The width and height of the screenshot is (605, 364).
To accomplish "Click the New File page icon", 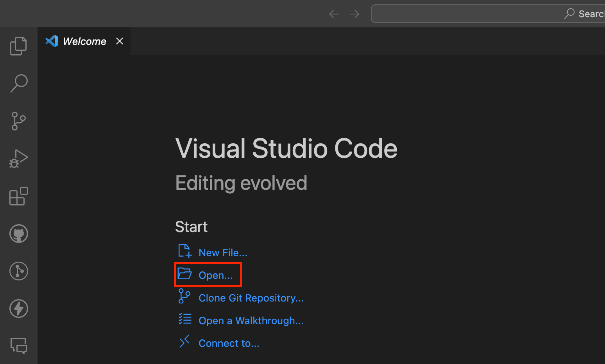I will coord(185,251).
